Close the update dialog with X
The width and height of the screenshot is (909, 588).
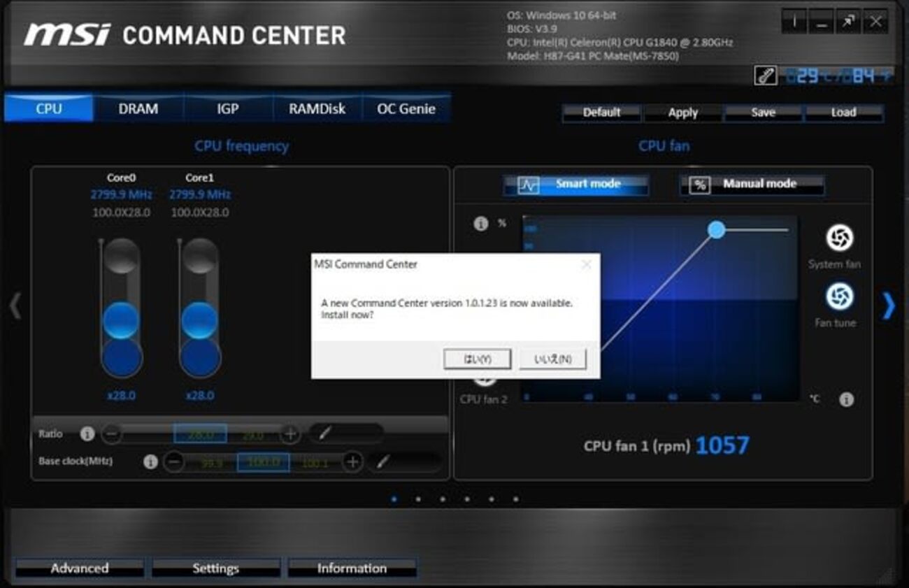(586, 264)
